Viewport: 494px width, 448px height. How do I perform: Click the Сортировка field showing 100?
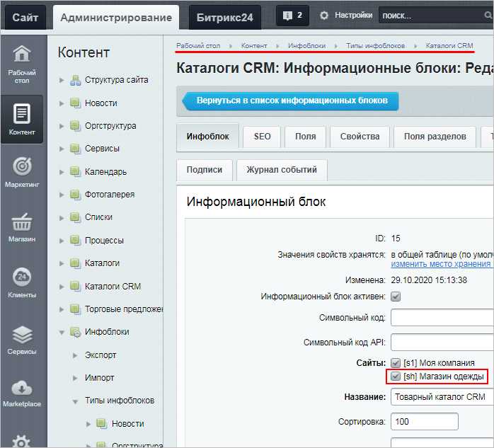(x=425, y=422)
